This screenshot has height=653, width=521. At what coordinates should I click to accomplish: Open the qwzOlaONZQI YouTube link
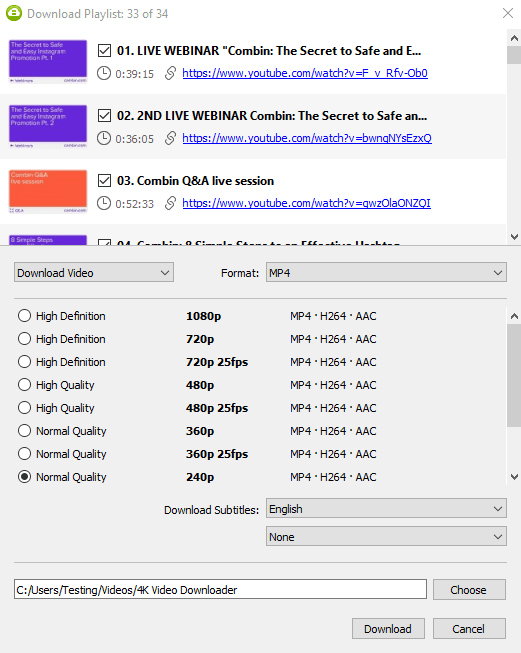307,203
